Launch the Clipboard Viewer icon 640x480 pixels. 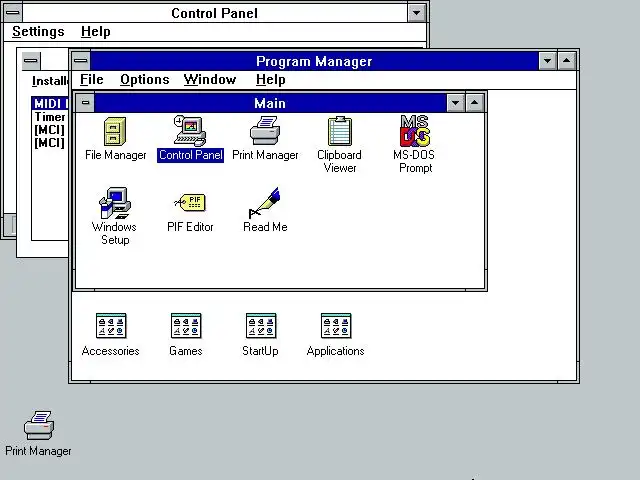(339, 145)
